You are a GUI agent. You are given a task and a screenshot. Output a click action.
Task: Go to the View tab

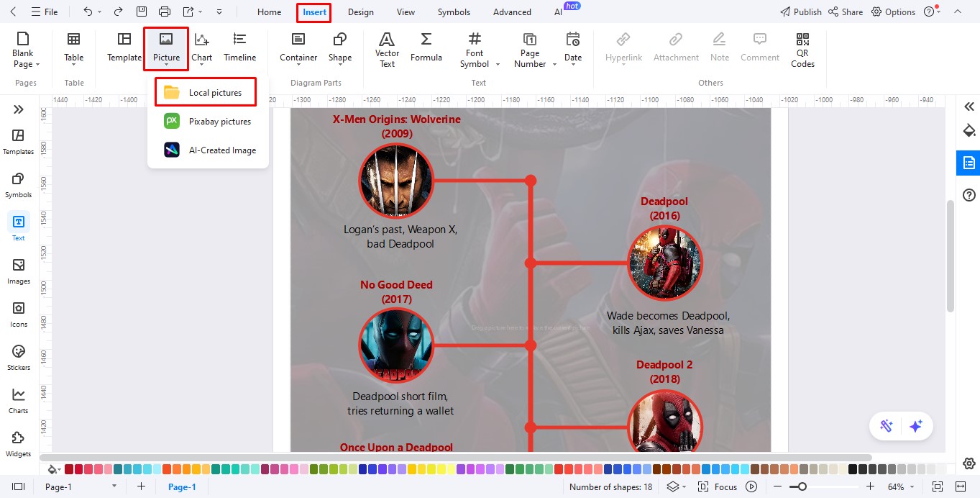[x=406, y=12]
